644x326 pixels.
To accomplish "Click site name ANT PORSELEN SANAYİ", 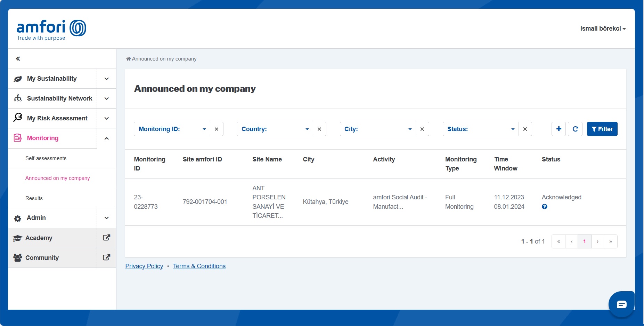I will (269, 202).
